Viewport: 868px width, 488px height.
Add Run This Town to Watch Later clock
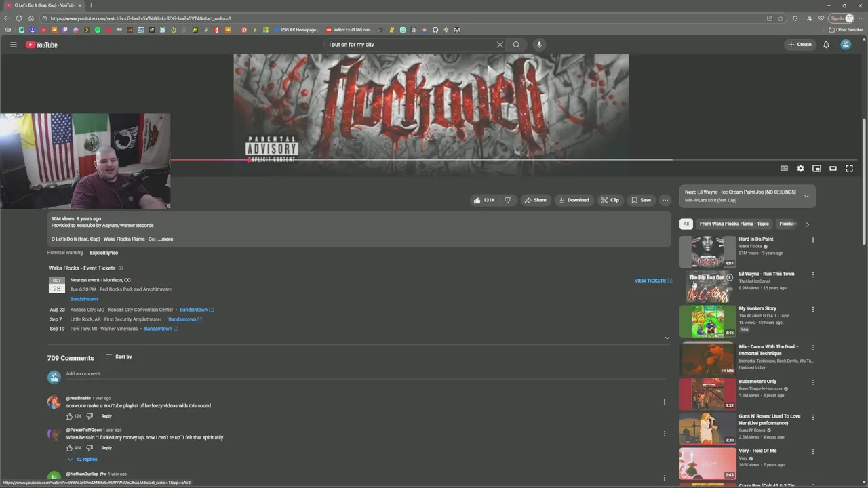[730, 277]
